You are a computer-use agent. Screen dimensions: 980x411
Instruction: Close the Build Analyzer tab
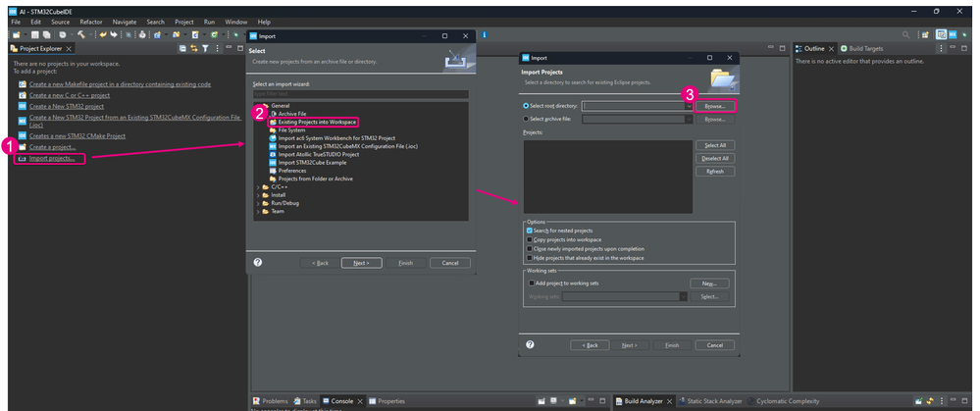point(669,401)
